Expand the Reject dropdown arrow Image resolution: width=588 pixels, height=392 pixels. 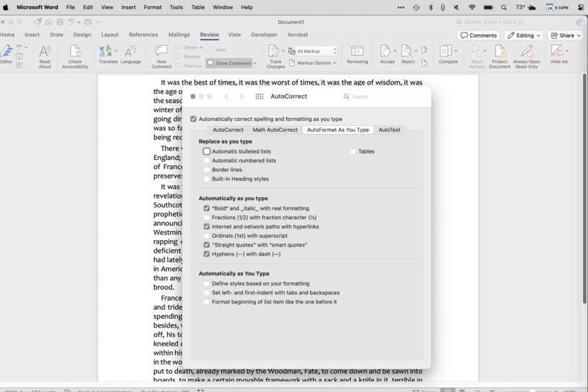(416, 51)
